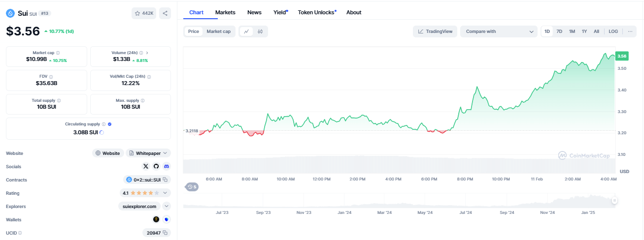Expand more explorers next to suiexplorer.com
Viewport: 644px width, 240px height.
[167, 207]
